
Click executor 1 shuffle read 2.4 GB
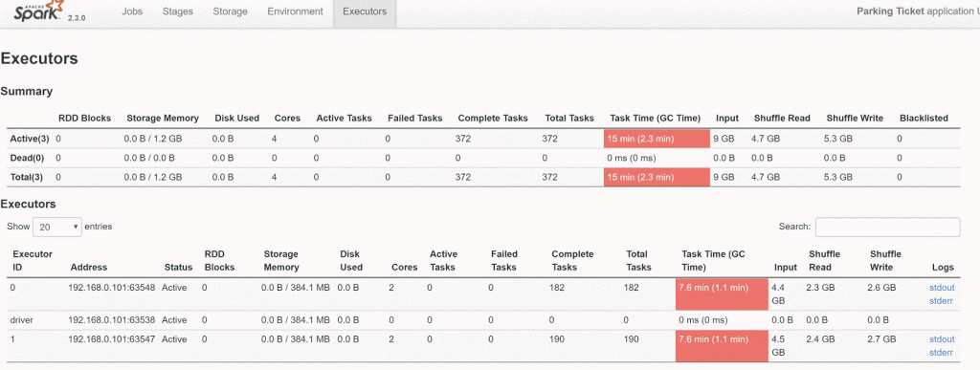(x=820, y=339)
